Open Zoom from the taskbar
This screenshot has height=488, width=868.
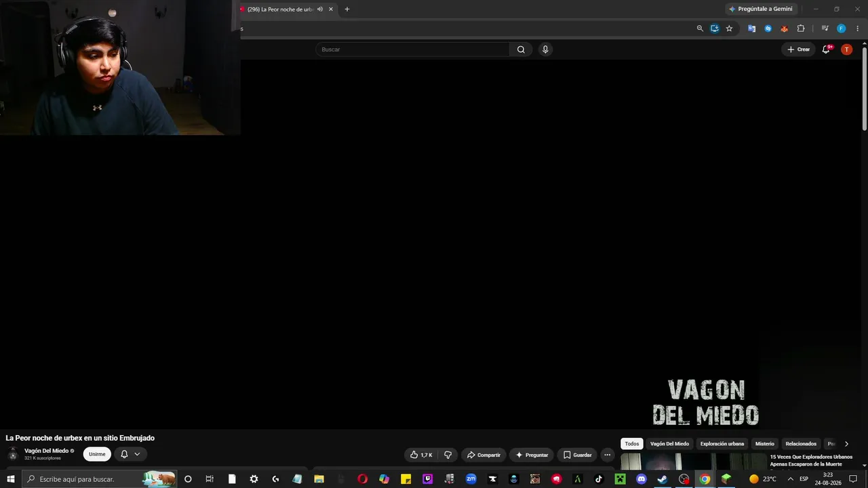tap(471, 479)
